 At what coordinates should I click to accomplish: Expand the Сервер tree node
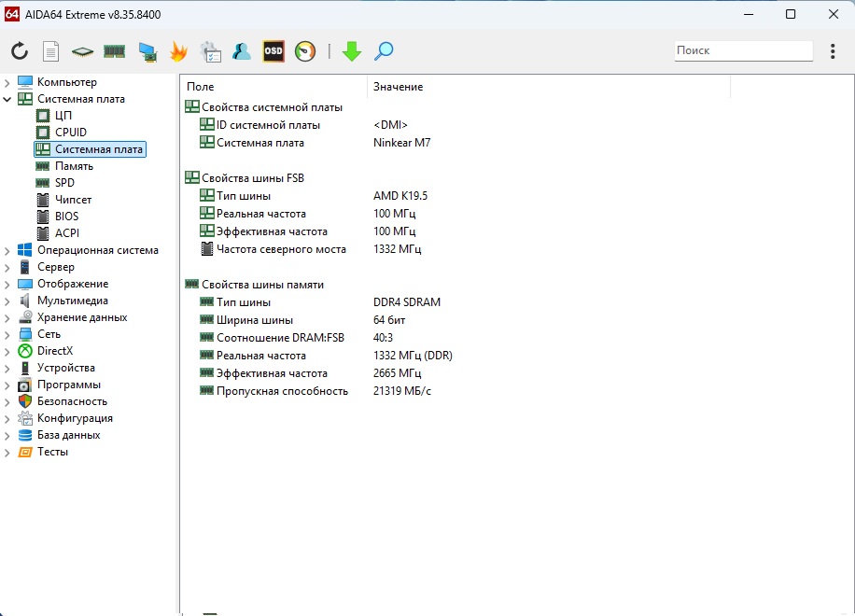point(7,268)
